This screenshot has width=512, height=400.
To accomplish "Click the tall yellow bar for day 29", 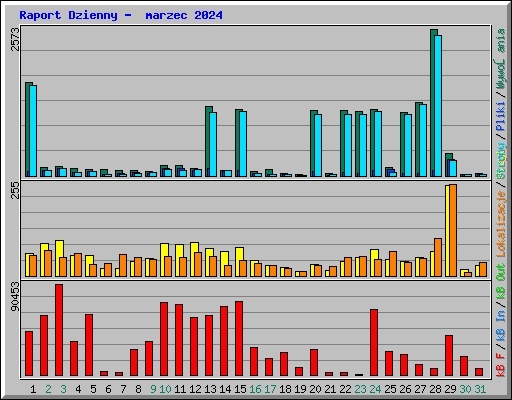I will [x=447, y=231].
